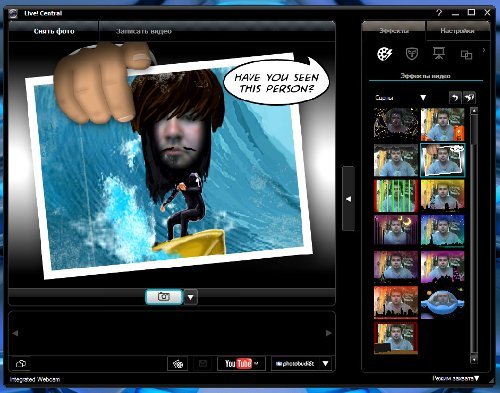The width and height of the screenshot is (500, 393).
Task: Open the folder icon at bottom left
Action: pos(21,363)
